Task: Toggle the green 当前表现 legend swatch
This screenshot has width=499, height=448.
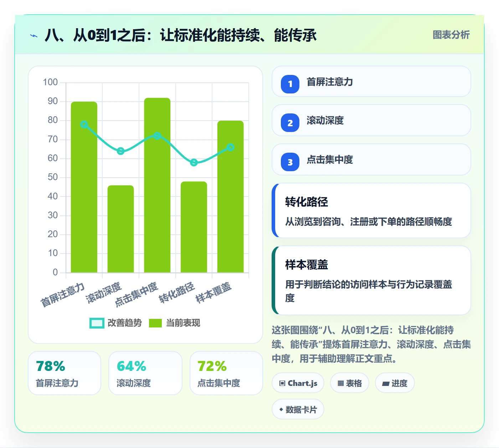Action: [155, 323]
